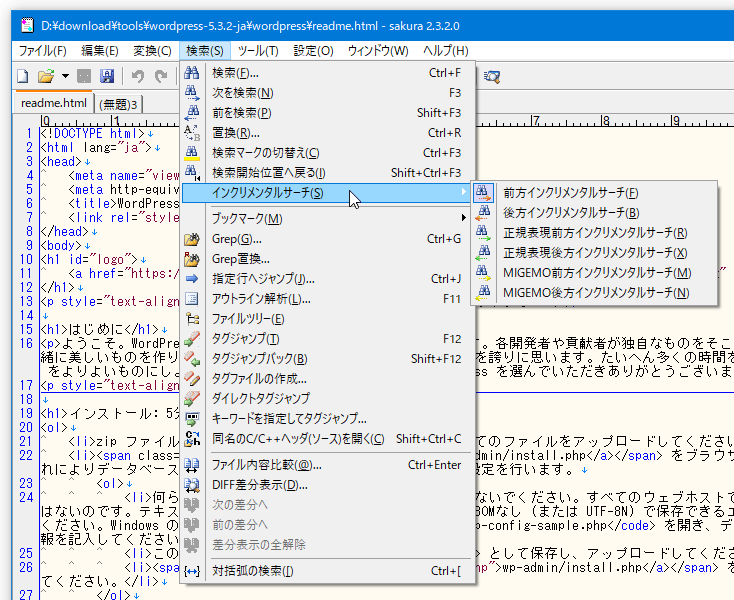Click the icon for 正規表現前方インクリメンタルサーチ
Viewport: 734px width, 600px height.
point(483,233)
